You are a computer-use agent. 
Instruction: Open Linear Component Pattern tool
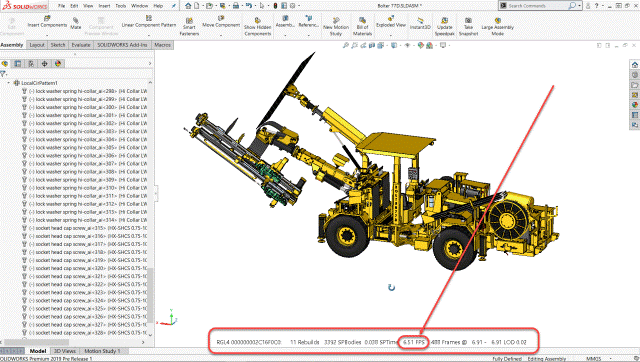149,22
